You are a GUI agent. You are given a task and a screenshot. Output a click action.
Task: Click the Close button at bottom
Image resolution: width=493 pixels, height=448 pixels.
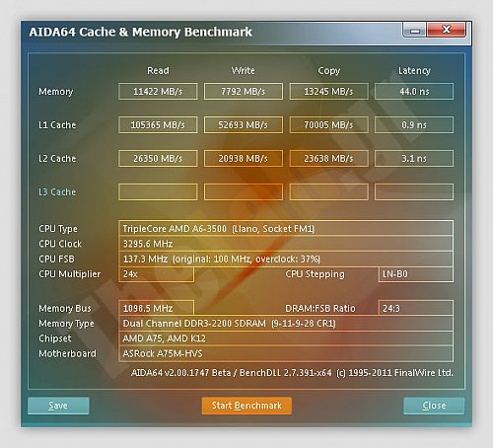(x=434, y=406)
